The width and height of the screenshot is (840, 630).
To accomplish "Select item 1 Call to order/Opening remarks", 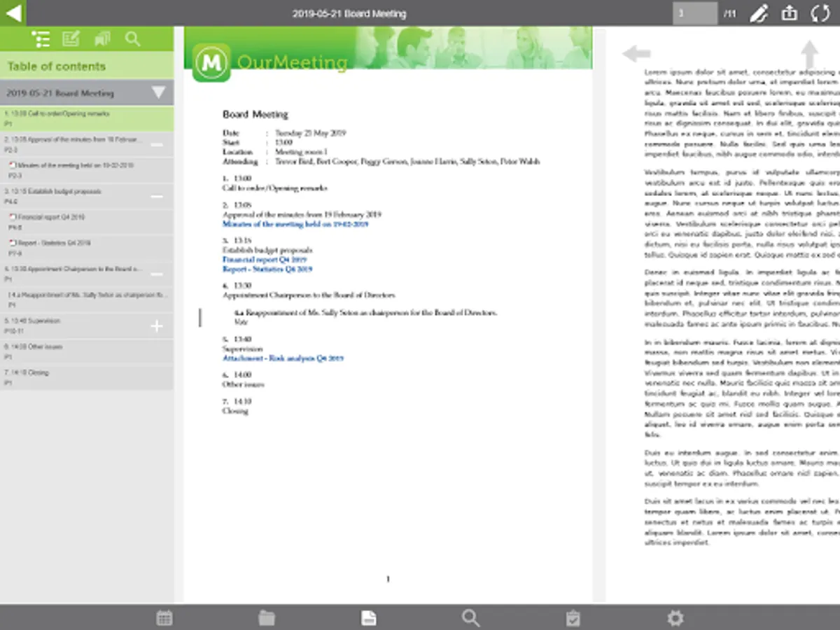I will [x=87, y=118].
